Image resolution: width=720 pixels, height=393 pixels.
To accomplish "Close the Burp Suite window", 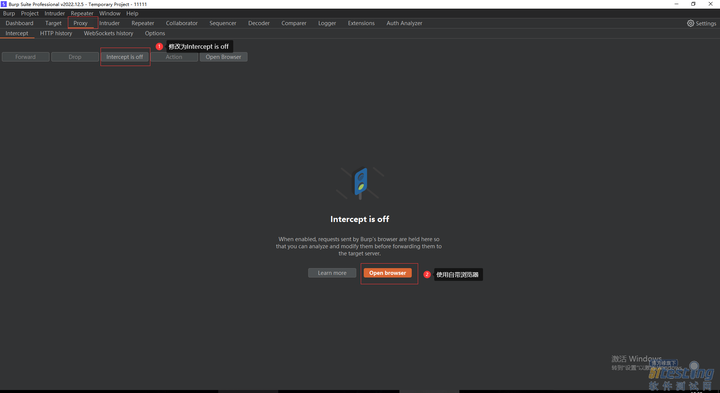I will pyautogui.click(x=710, y=4).
